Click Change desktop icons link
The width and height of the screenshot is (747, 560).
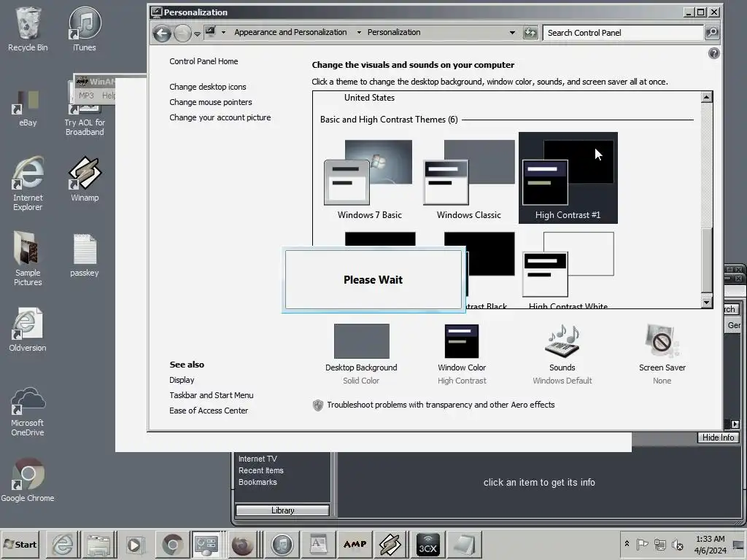point(208,87)
